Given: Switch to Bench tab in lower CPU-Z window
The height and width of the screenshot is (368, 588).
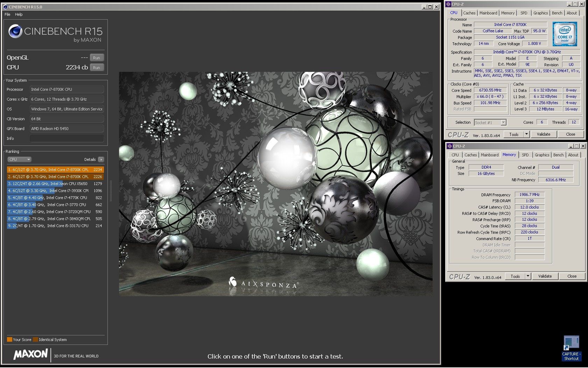Looking at the screenshot, I should point(559,155).
